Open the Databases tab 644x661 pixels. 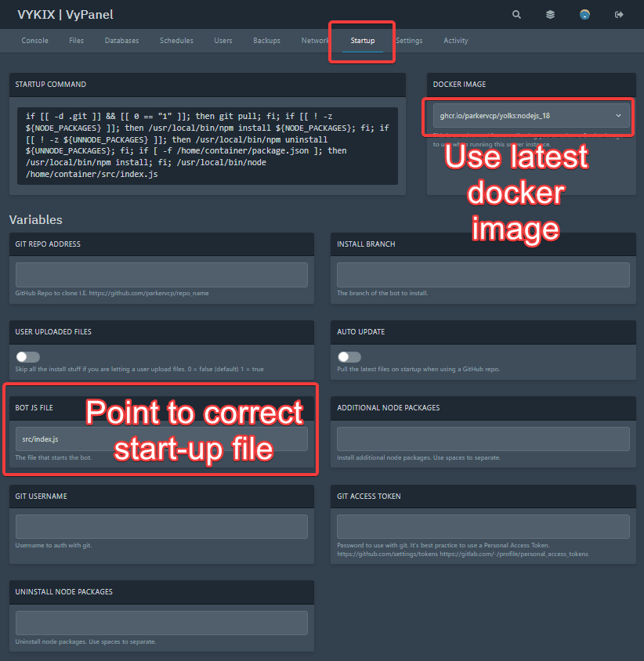tap(121, 41)
